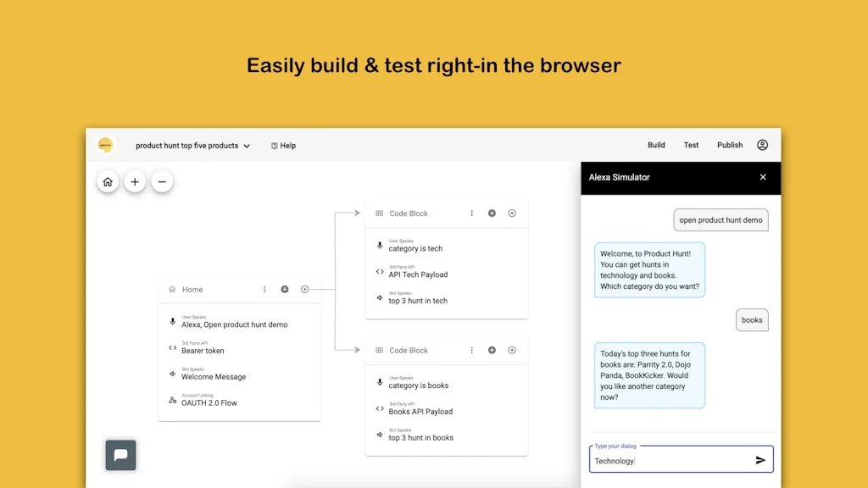Click the speaker icon for 'top 3 hunt in tech'
This screenshot has height=488, width=868.
coord(380,299)
